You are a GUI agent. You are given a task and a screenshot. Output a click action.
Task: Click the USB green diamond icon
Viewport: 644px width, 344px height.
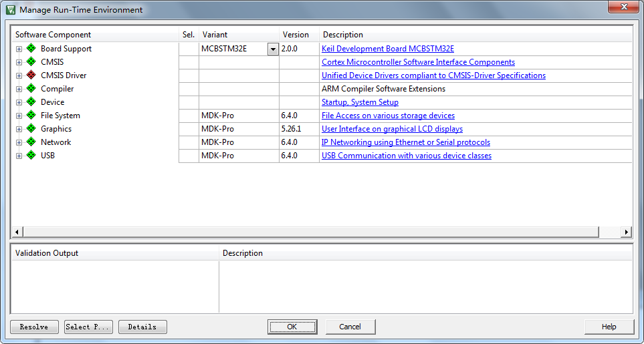pos(31,156)
